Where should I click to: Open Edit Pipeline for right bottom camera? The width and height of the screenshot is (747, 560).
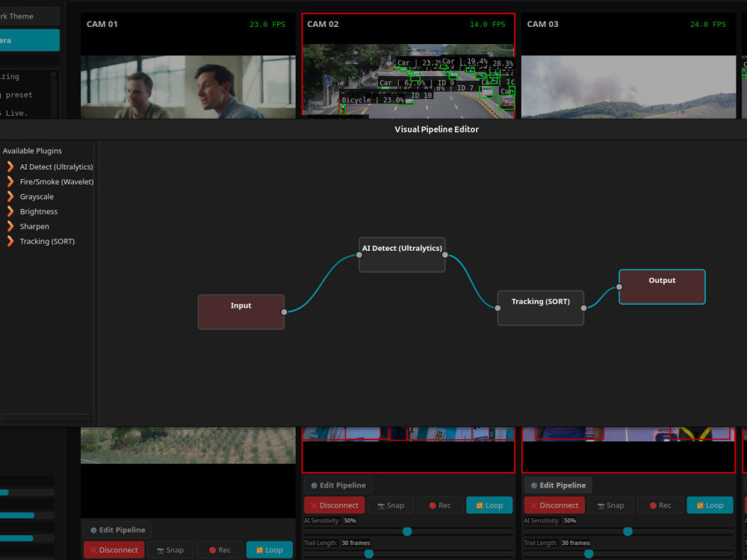pos(558,485)
